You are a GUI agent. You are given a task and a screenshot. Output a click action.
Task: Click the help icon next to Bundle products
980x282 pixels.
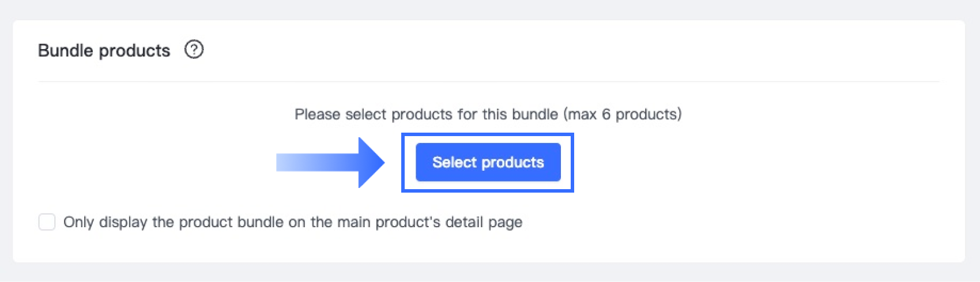[194, 50]
